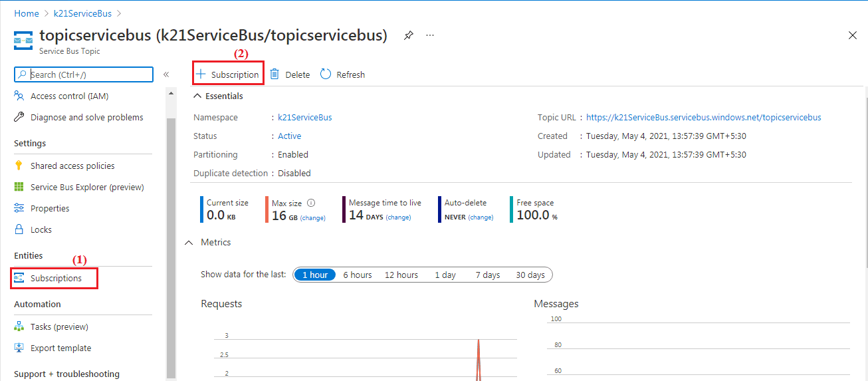Viewport: 868px width, 381px height.
Task: Open Subscriptions in the Entities menu
Action: 56,279
